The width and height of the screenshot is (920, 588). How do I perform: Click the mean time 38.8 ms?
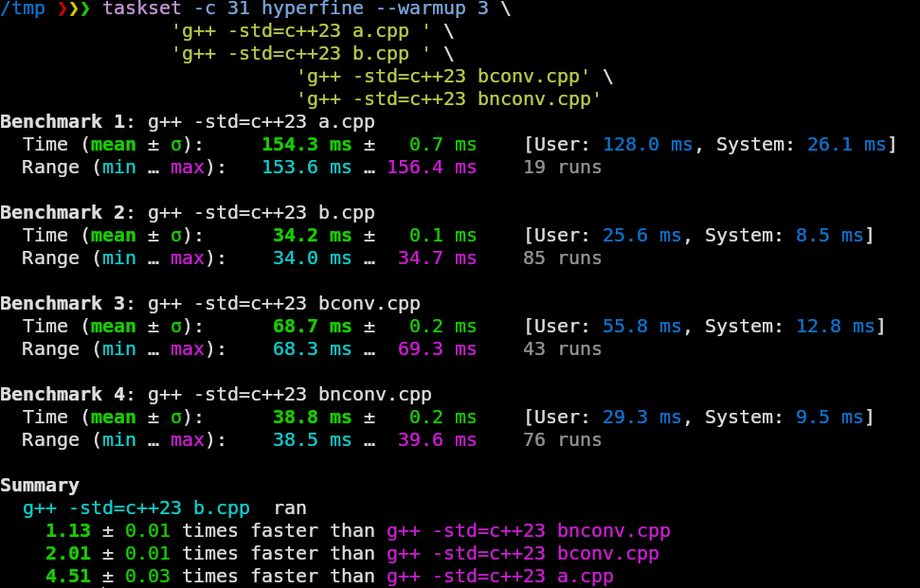pyautogui.click(x=312, y=418)
